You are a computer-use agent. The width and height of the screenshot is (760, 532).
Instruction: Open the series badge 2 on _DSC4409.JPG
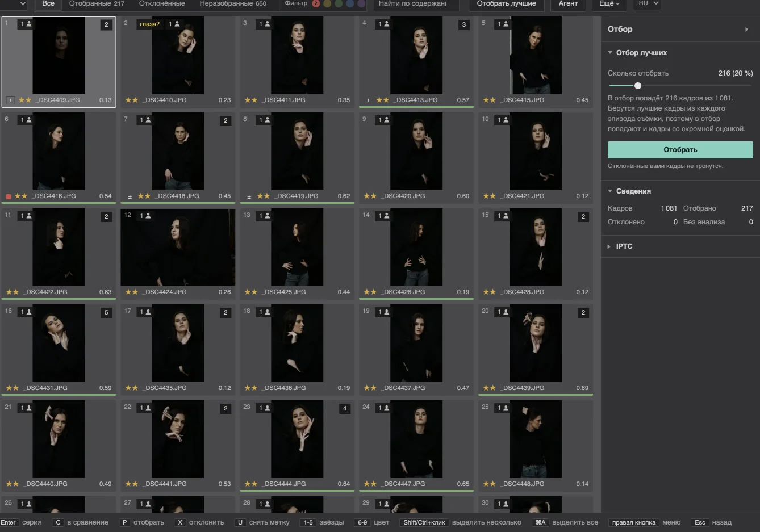106,24
